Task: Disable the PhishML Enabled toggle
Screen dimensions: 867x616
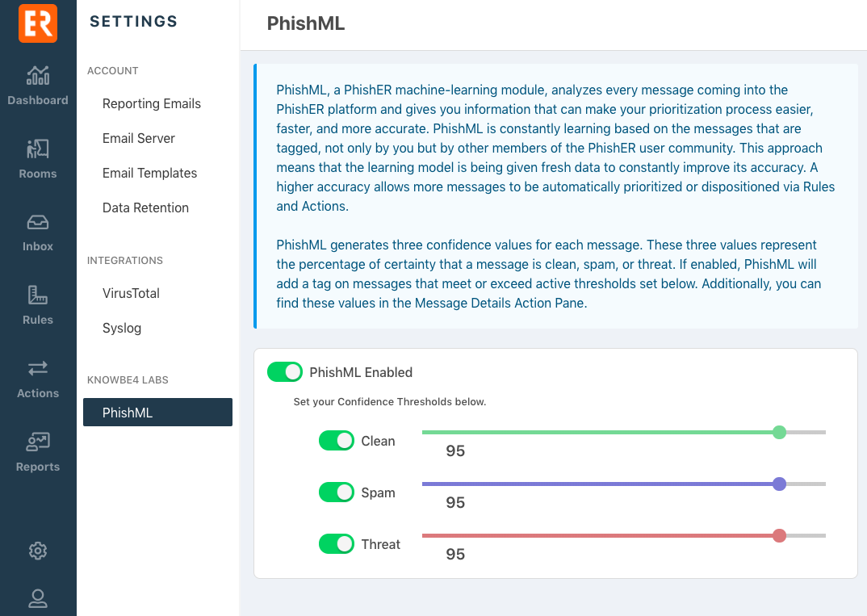Action: 284,372
